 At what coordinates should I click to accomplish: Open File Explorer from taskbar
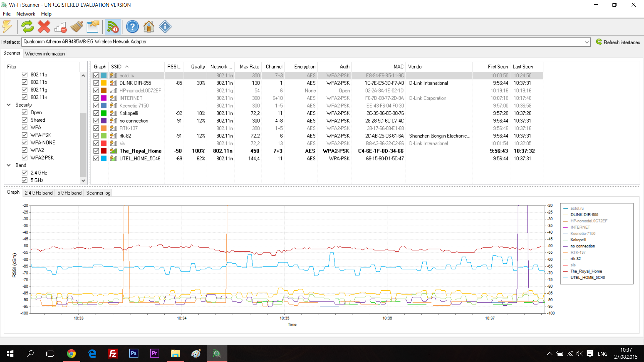[x=175, y=354]
